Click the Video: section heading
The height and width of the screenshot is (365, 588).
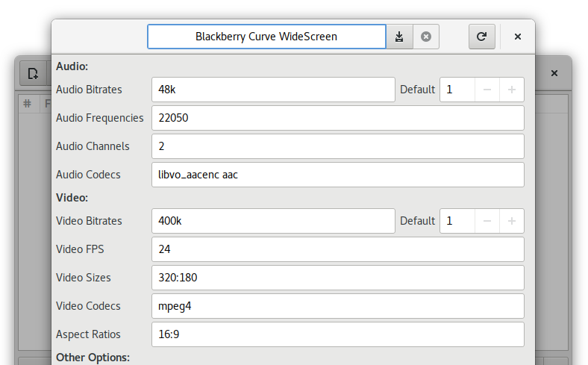72,198
